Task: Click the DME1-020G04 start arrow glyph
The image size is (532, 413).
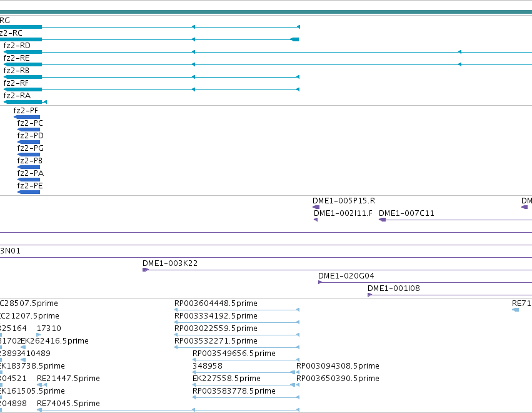Action: (320, 282)
